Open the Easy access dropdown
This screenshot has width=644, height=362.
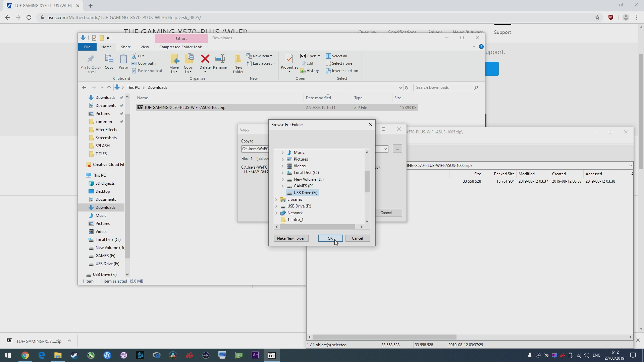(261, 63)
